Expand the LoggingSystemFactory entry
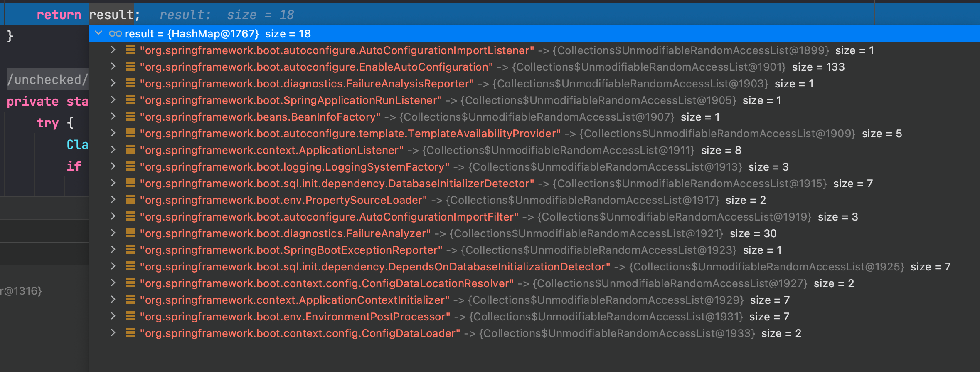 coord(113,166)
